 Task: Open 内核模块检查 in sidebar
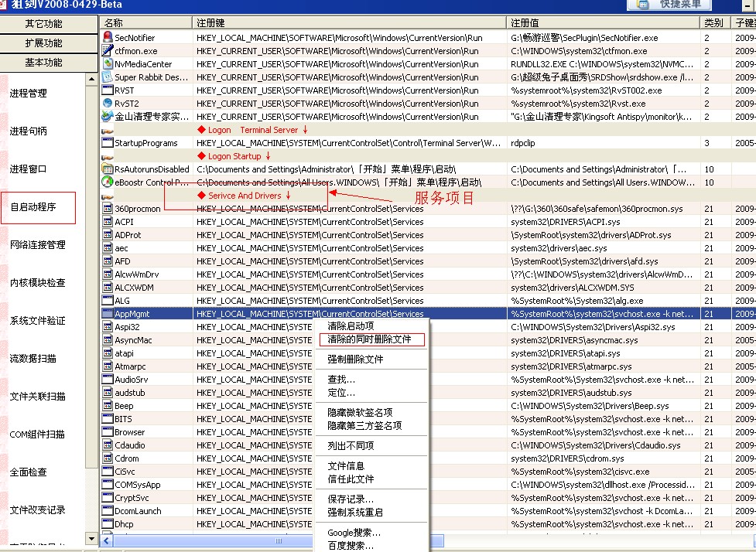click(38, 283)
